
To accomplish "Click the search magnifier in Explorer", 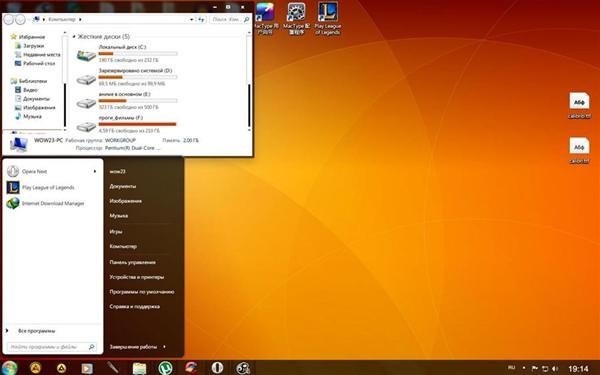I will (246, 19).
